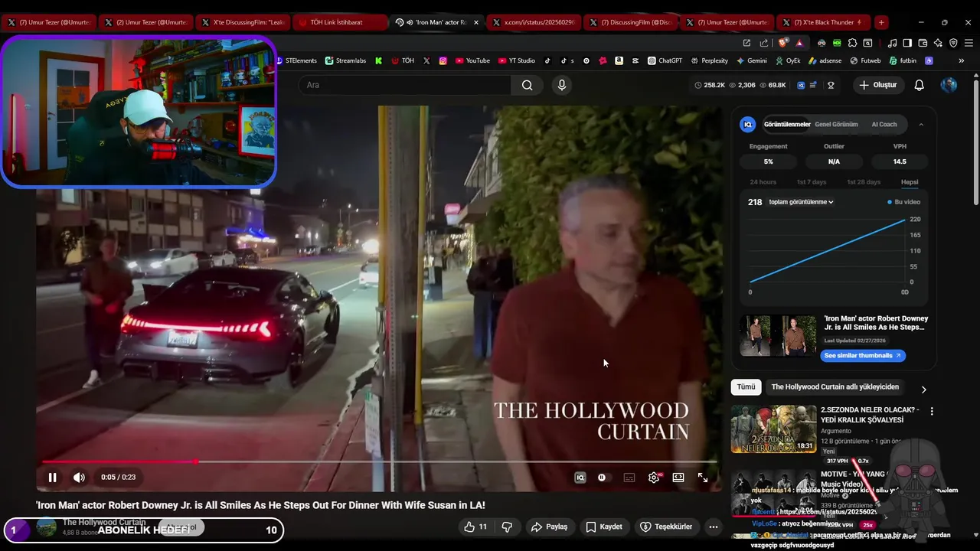The image size is (980, 551).
Task: Select the Genel Görünüm tab
Action: pos(836,124)
